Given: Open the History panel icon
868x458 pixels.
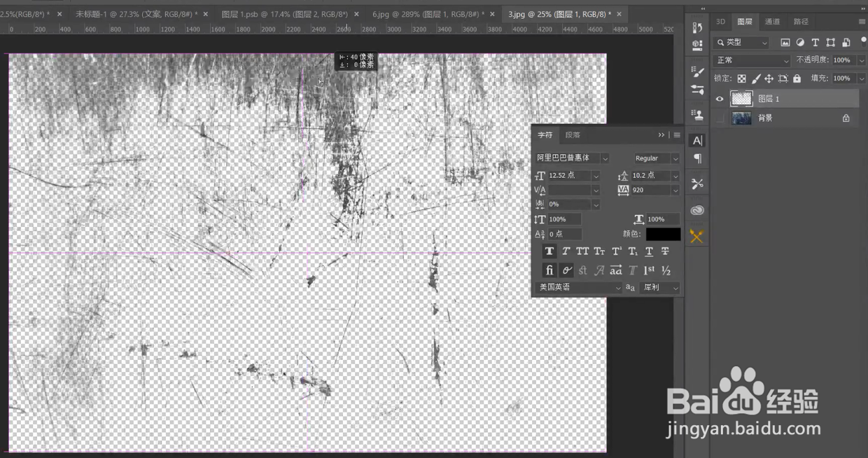Looking at the screenshot, I should pos(696,27).
